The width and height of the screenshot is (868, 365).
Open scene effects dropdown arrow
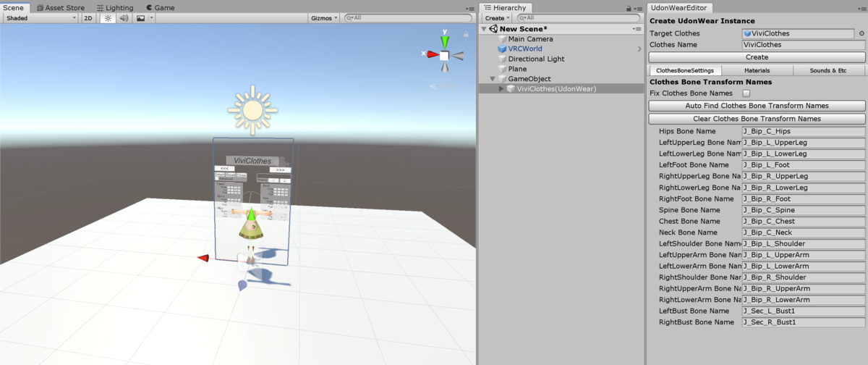[152, 18]
